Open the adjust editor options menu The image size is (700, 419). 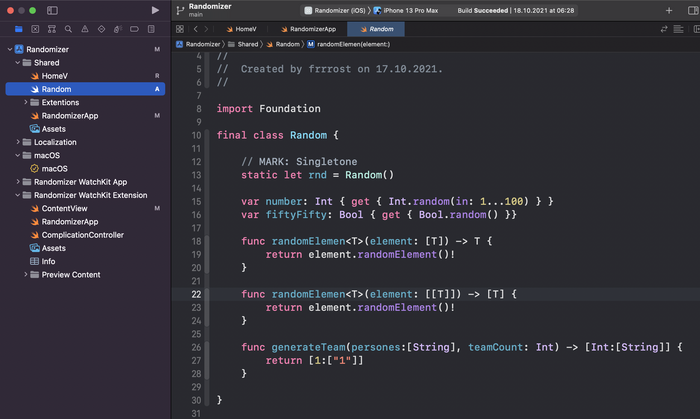(x=678, y=29)
